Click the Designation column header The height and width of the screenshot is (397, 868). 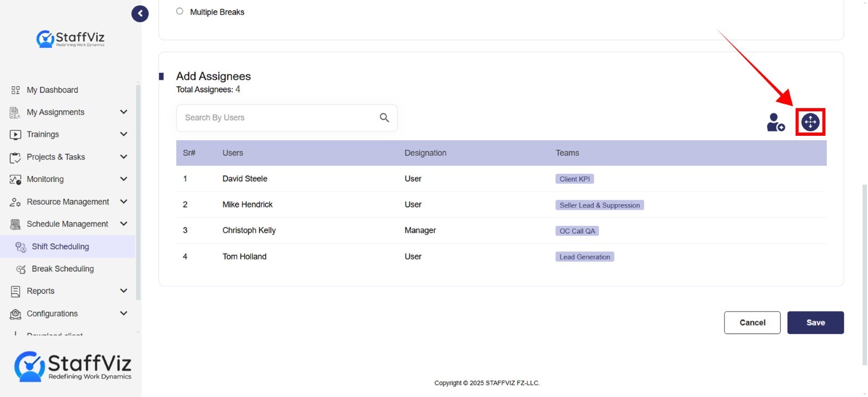point(425,153)
